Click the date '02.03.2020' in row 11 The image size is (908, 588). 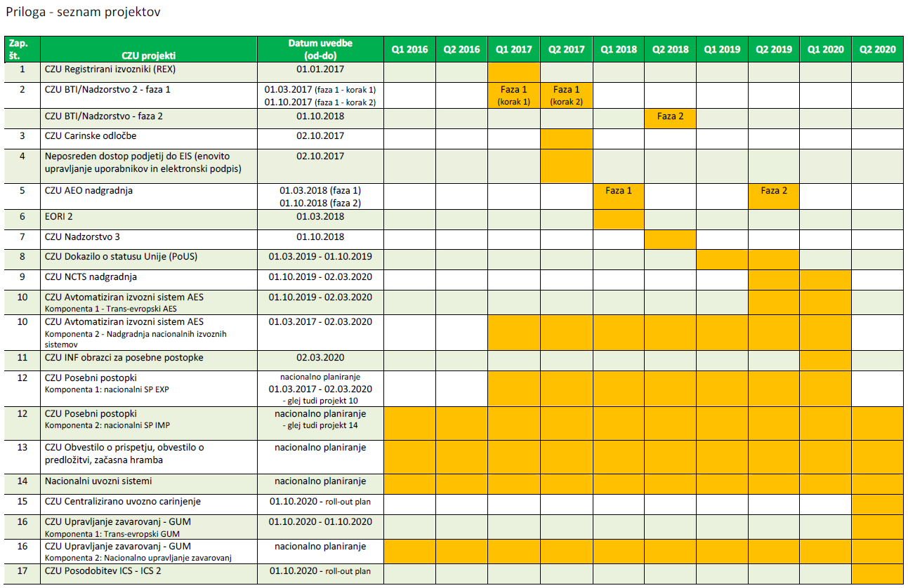(320, 357)
